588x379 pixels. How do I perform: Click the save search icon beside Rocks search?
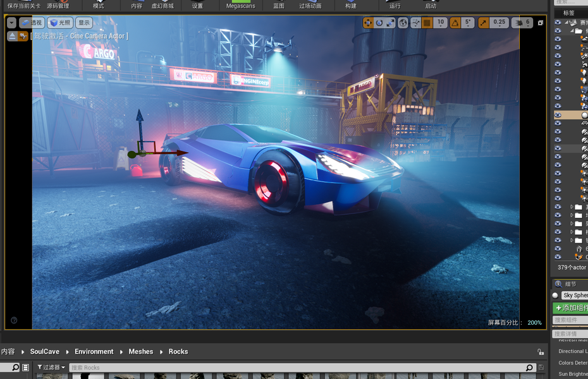(x=541, y=368)
